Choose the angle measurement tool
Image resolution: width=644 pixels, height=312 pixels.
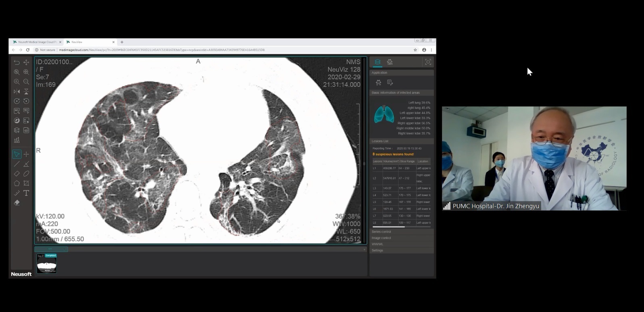tap(26, 164)
